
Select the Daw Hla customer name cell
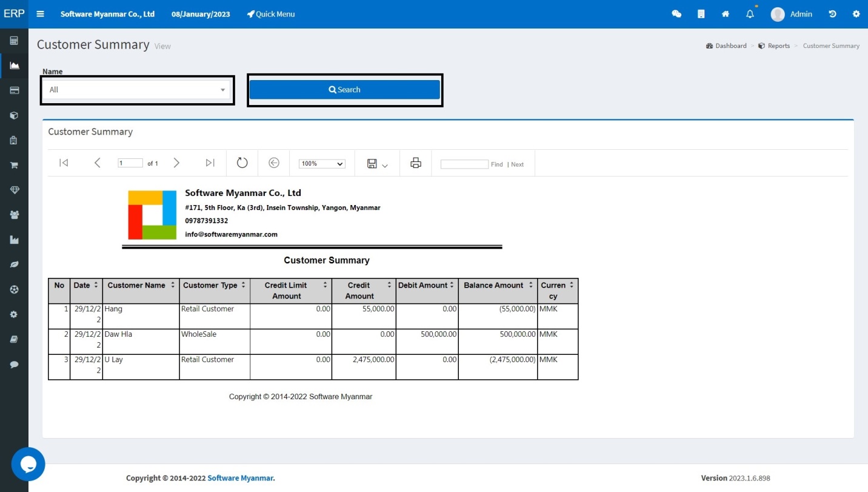coord(141,342)
